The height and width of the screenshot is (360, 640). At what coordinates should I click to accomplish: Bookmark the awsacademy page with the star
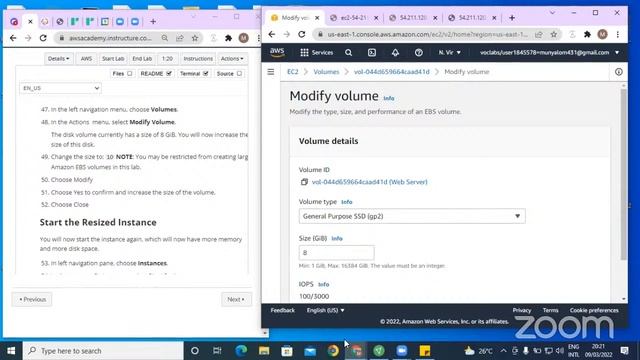(x=195, y=38)
